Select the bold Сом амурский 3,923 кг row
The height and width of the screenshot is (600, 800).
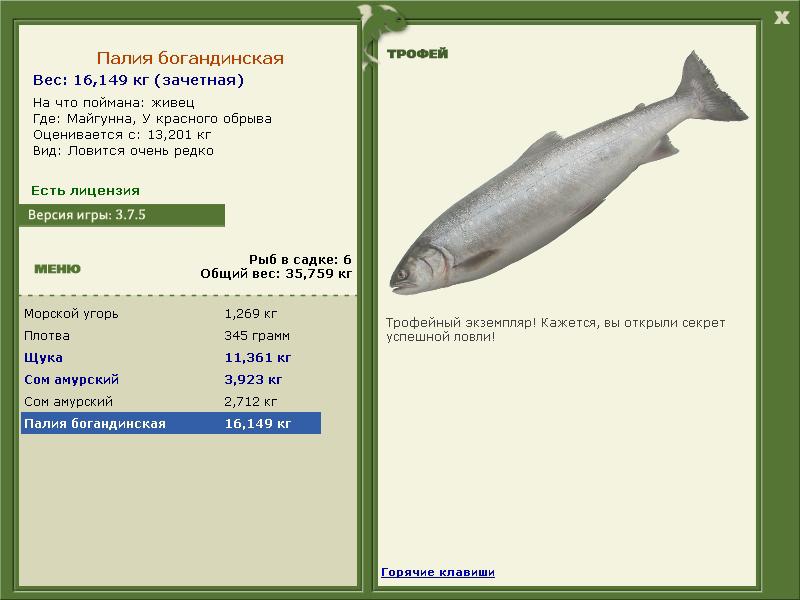[x=171, y=380]
